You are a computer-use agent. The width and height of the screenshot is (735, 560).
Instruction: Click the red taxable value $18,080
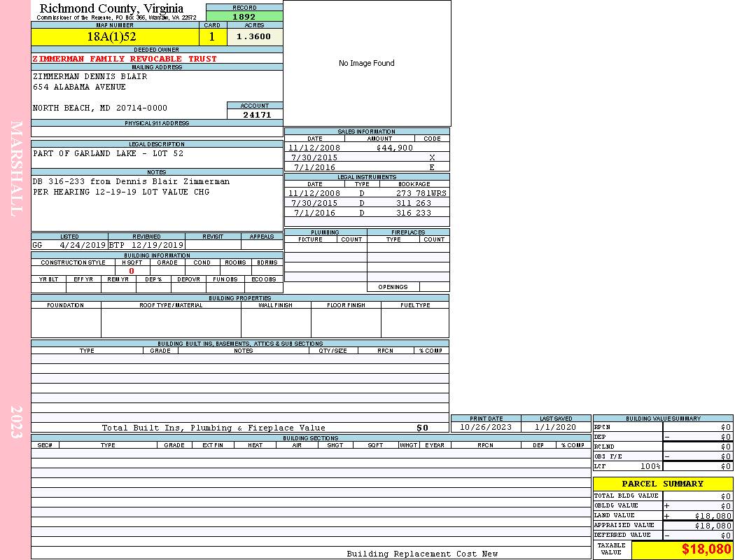pyautogui.click(x=706, y=549)
